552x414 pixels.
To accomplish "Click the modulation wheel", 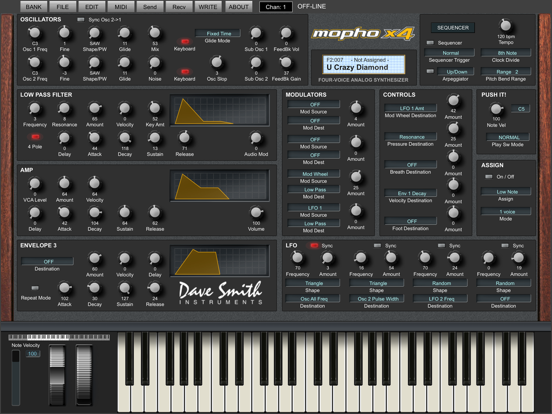I will pos(84,375).
